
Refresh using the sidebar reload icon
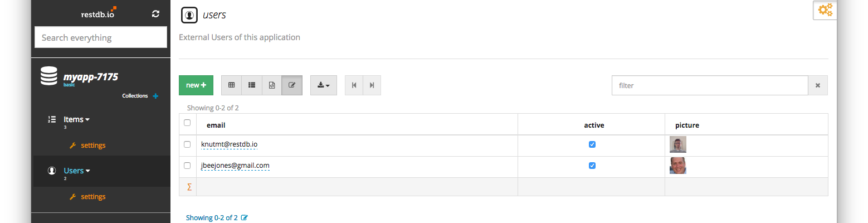[155, 14]
